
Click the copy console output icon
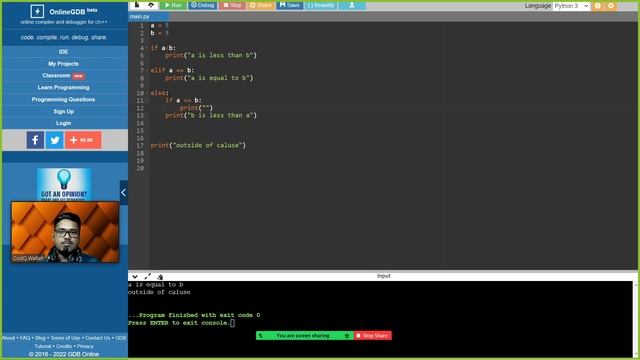click(x=160, y=277)
